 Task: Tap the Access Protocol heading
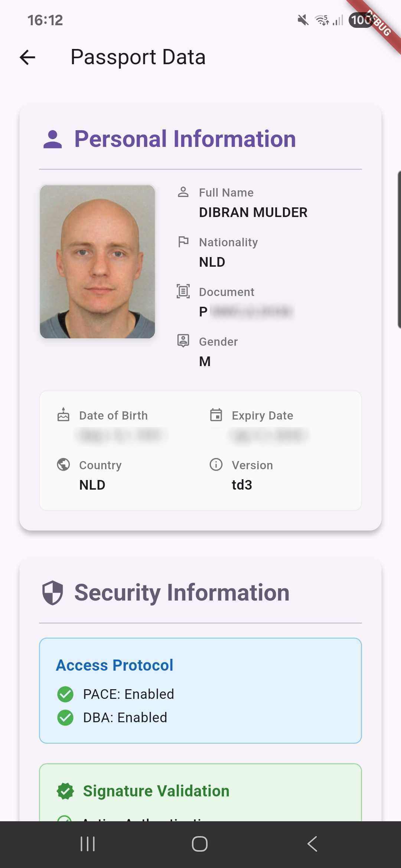click(115, 665)
